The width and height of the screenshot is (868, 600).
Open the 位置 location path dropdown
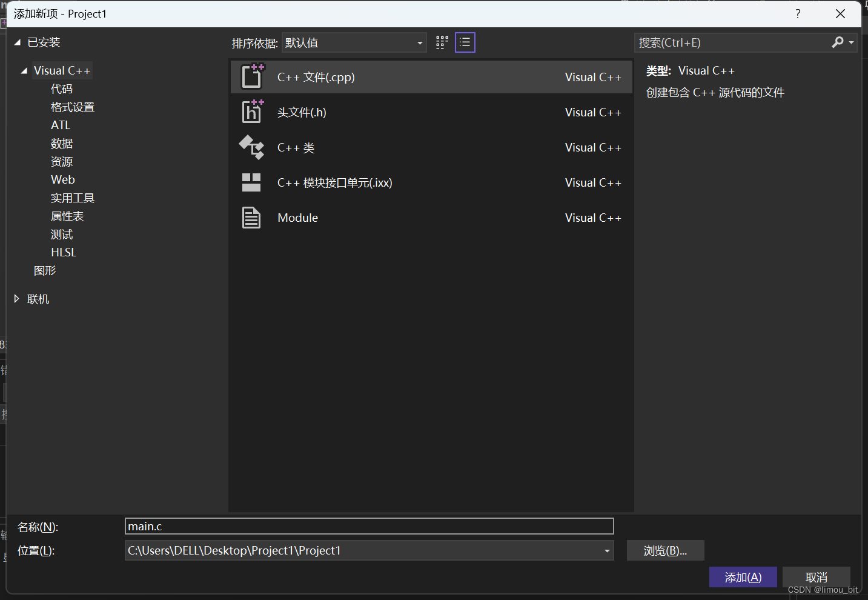click(x=606, y=551)
